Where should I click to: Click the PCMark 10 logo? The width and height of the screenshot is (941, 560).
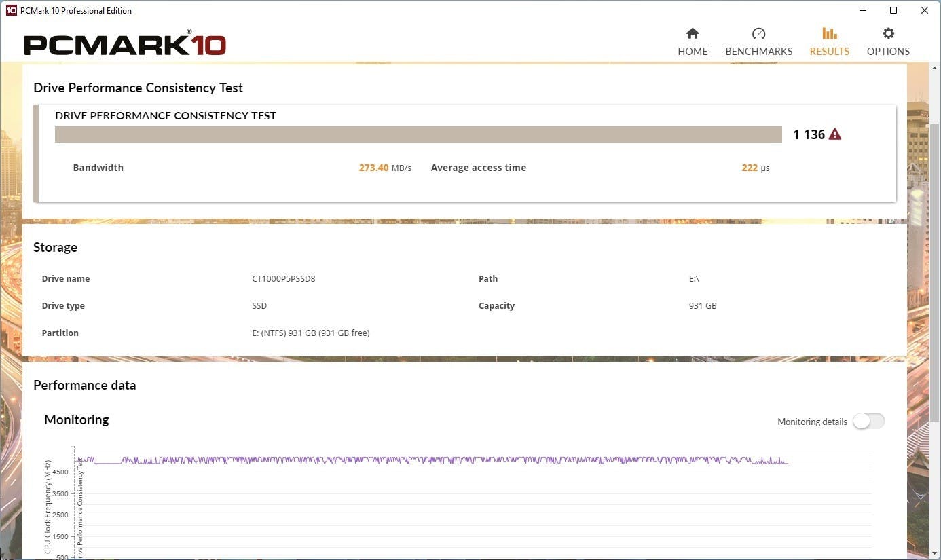coord(125,44)
